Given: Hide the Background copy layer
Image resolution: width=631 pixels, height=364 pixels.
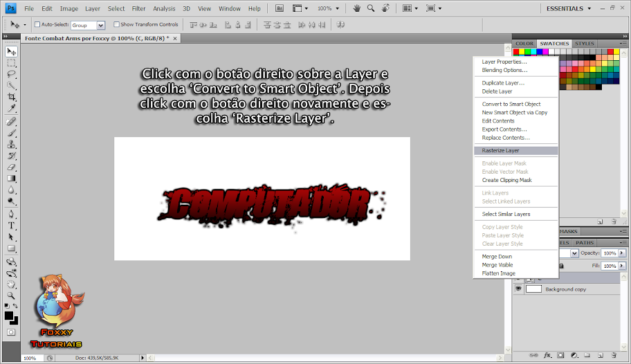Looking at the screenshot, I should click(518, 289).
